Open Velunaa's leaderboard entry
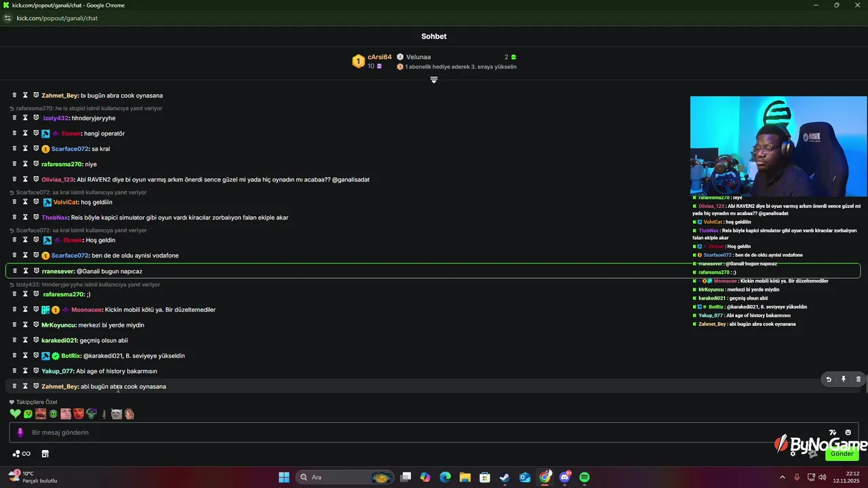 pyautogui.click(x=418, y=57)
